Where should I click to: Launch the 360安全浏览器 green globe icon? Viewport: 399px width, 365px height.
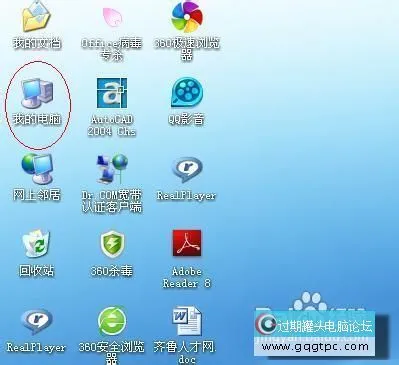pos(112,321)
